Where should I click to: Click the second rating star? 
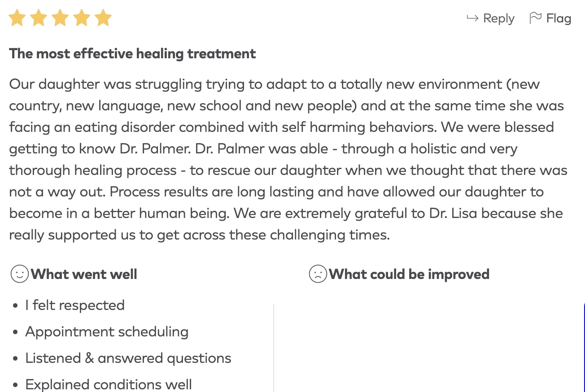click(39, 18)
